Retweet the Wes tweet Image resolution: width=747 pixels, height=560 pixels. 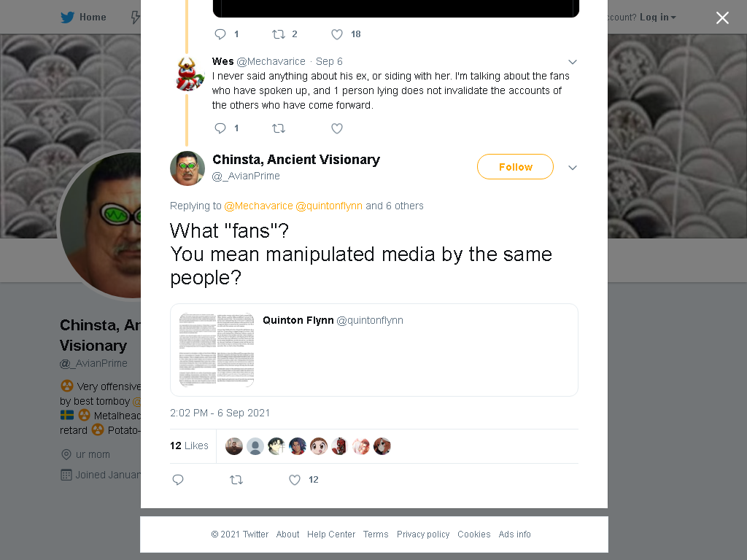pos(279,128)
